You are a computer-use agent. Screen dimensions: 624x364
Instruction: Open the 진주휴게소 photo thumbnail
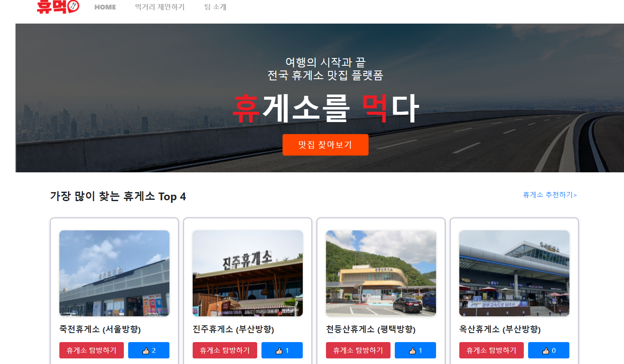(x=248, y=273)
